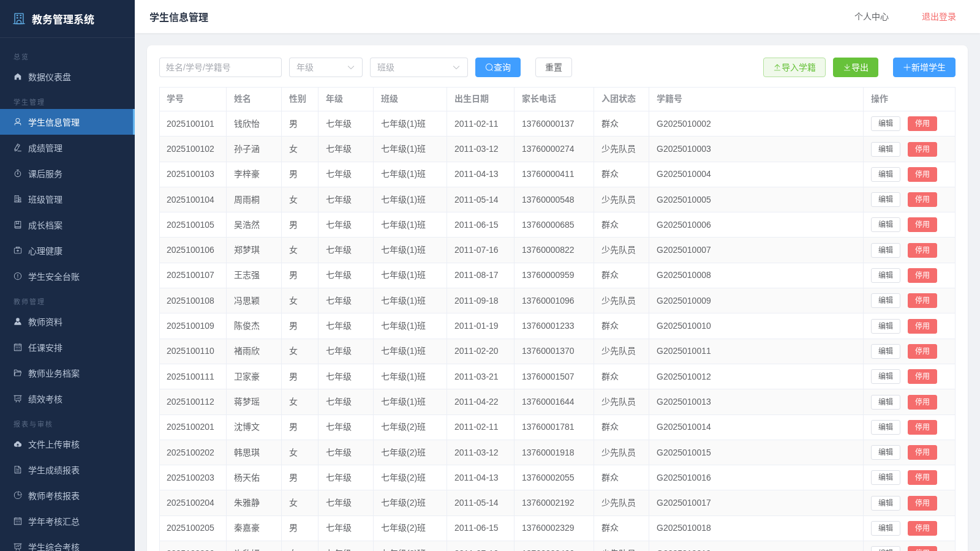980x551 pixels.
Task: Edit the row for 钱欣怡
Action: [x=886, y=124]
